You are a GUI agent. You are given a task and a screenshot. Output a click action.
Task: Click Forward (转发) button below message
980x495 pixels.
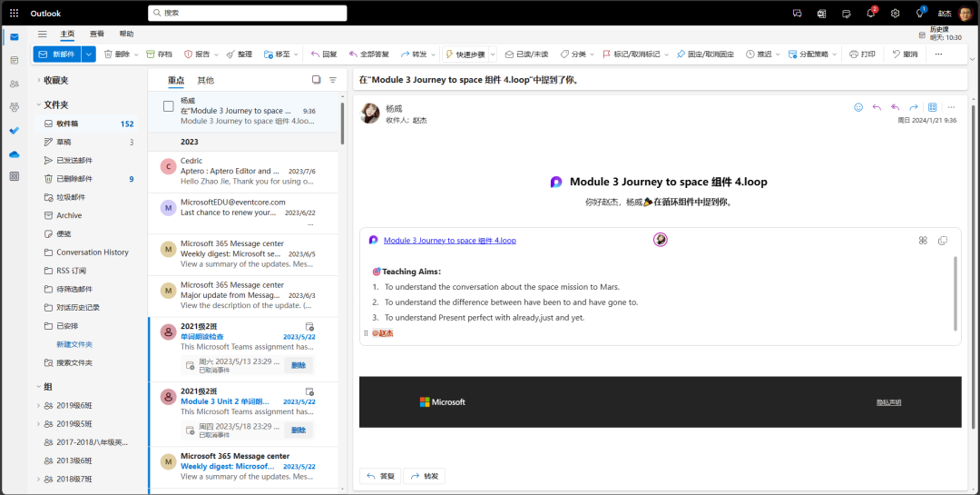(424, 476)
